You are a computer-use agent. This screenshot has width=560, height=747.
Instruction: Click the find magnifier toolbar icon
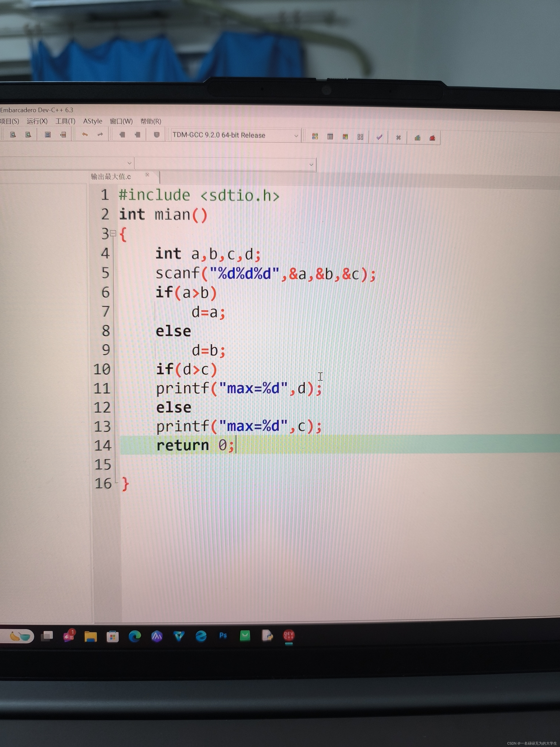point(13,135)
